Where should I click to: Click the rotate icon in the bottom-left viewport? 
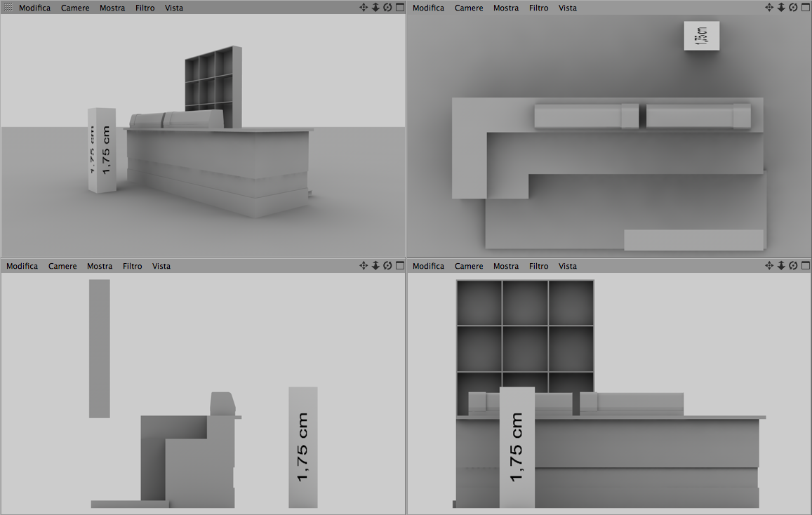pyautogui.click(x=387, y=265)
